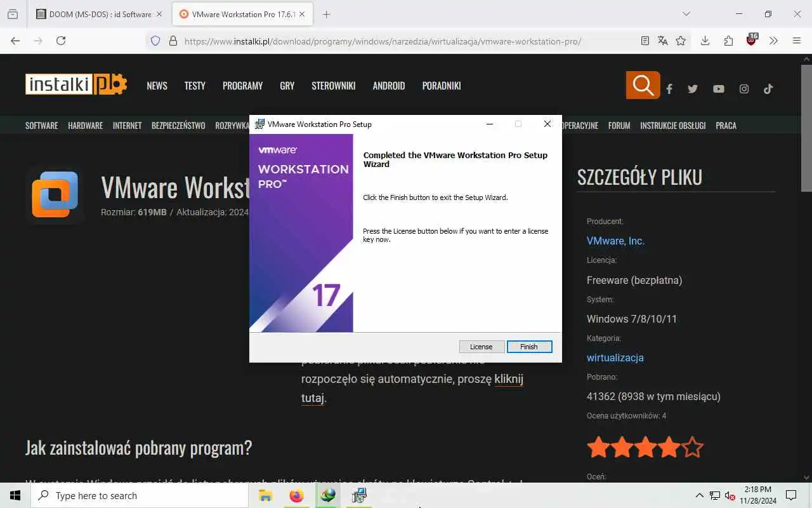This screenshot has width=812, height=508.
Task: Bookmark this page with star icon
Action: point(681,41)
